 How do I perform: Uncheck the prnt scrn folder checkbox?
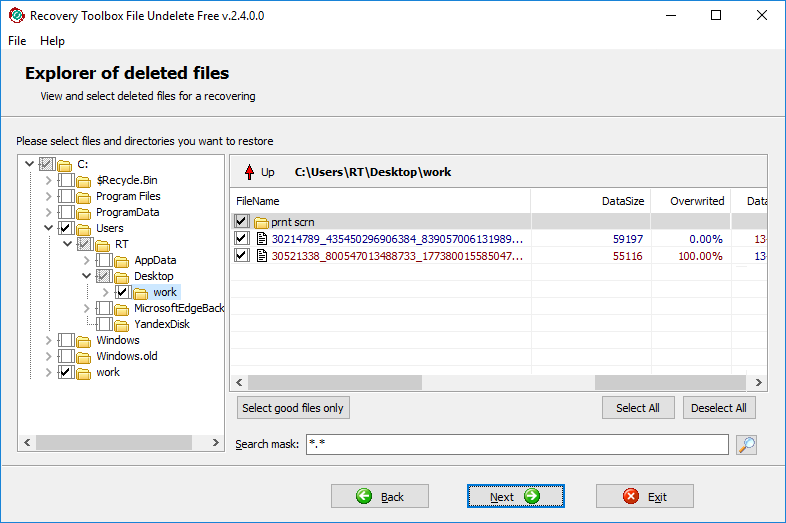coord(241,221)
